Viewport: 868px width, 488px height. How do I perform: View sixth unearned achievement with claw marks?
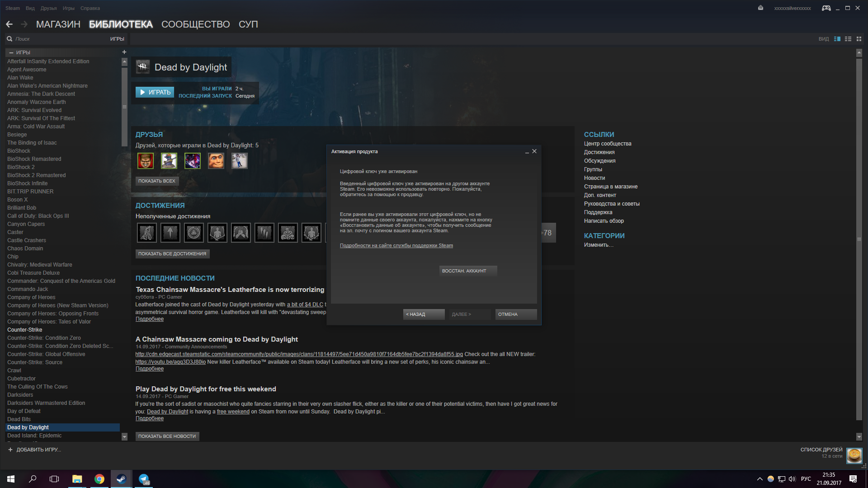(x=264, y=233)
